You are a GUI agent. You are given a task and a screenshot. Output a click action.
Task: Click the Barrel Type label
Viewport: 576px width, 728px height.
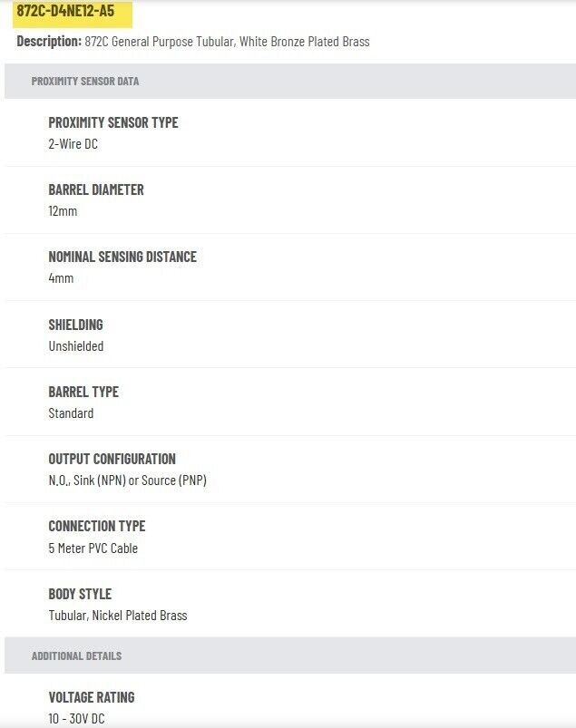tap(83, 392)
